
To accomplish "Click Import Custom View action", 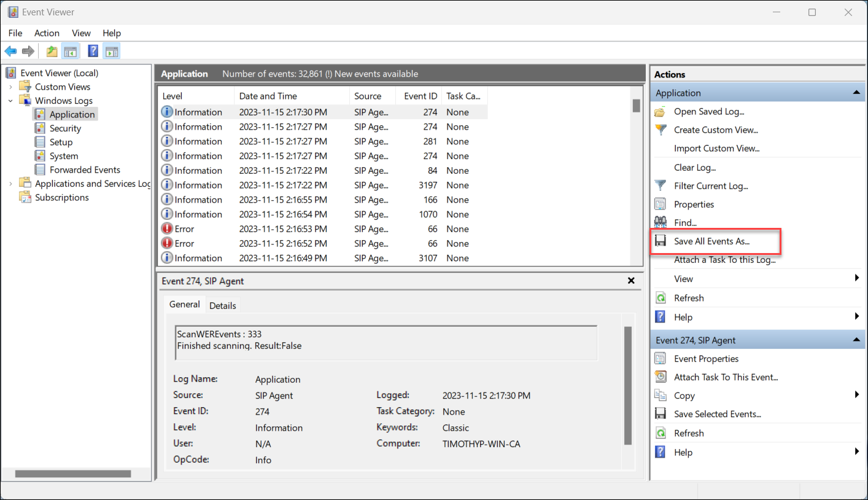I will point(716,148).
